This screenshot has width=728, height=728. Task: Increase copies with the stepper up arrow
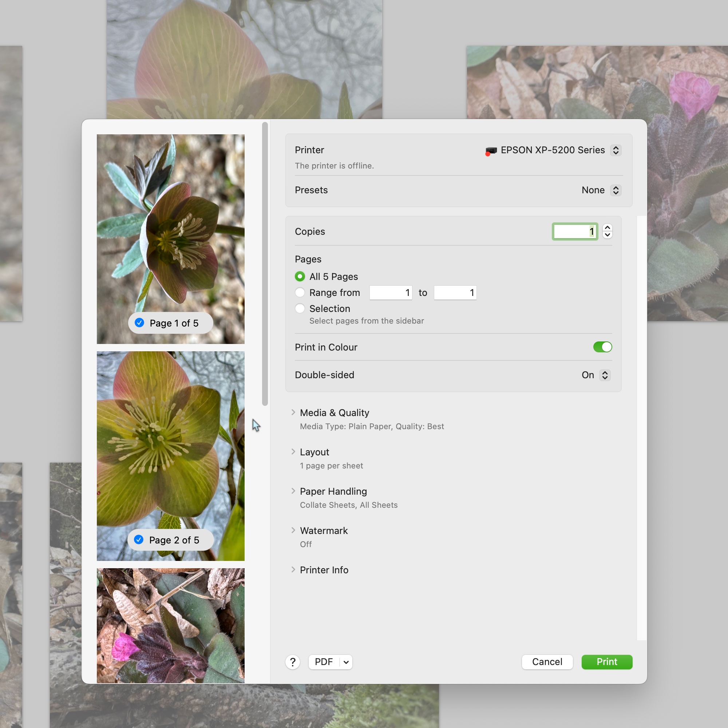[x=608, y=227]
